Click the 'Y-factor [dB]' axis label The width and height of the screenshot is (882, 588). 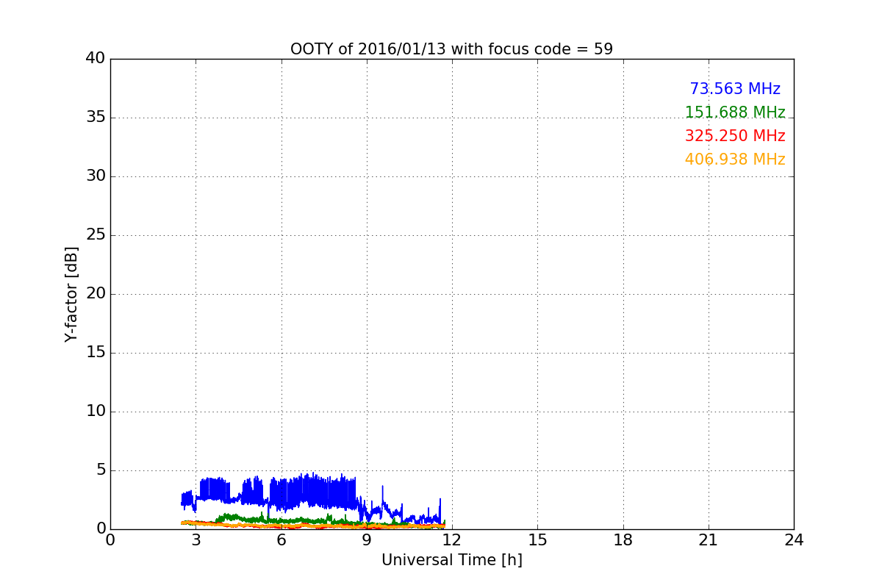click(x=71, y=294)
